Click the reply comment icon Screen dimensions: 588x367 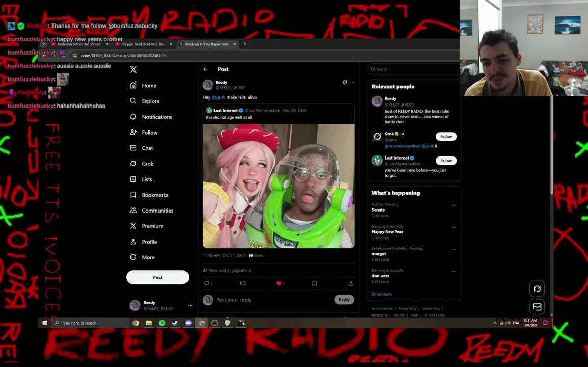(207, 283)
